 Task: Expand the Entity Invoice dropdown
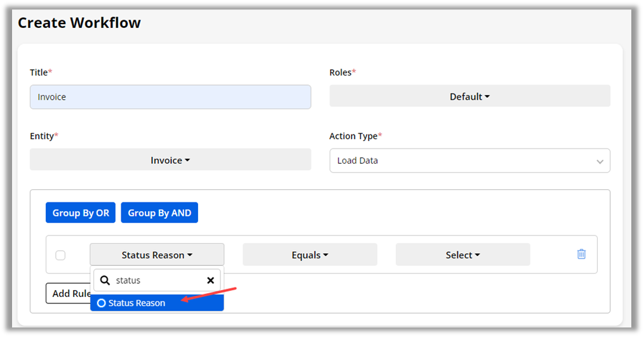tap(170, 160)
